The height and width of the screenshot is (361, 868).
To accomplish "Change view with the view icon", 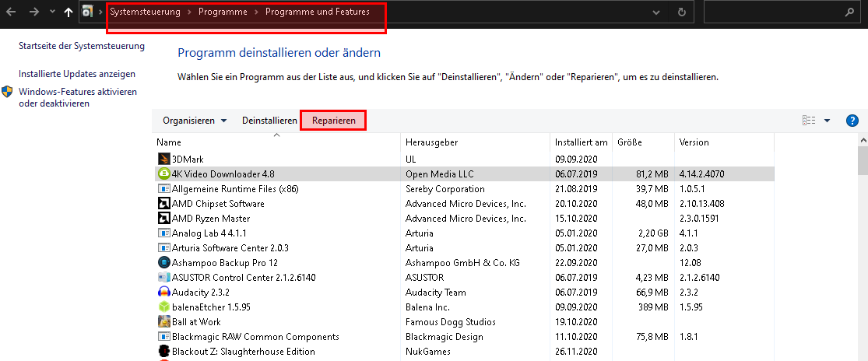I will tap(809, 121).
